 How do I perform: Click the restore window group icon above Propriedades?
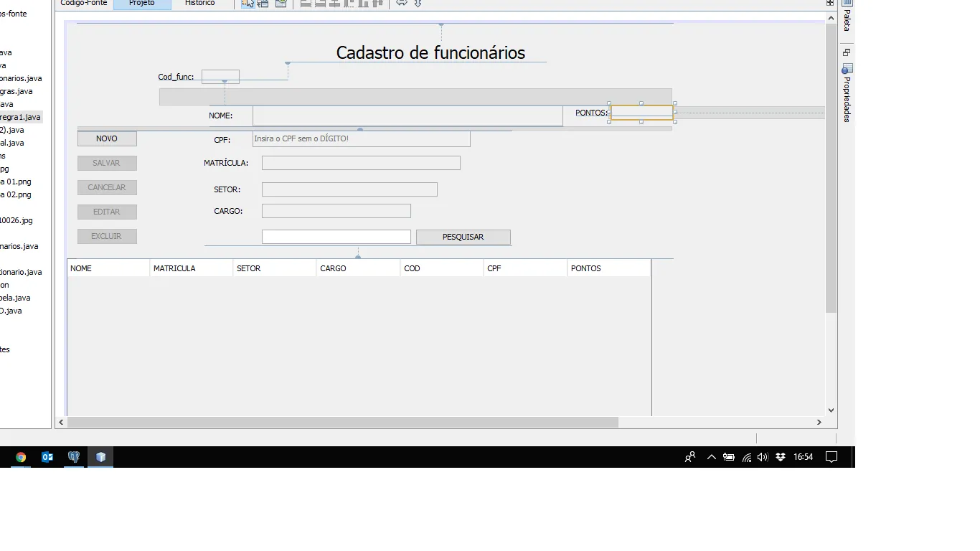coord(847,52)
